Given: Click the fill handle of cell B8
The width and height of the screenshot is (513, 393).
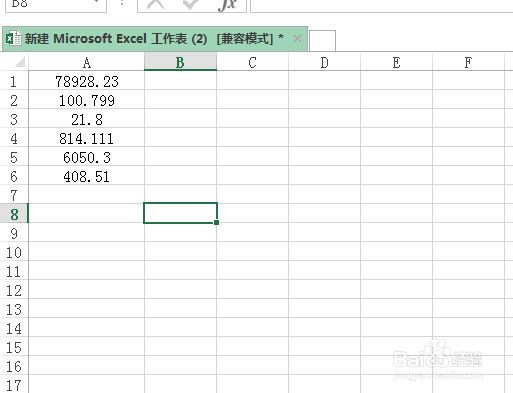Looking at the screenshot, I should 217,222.
